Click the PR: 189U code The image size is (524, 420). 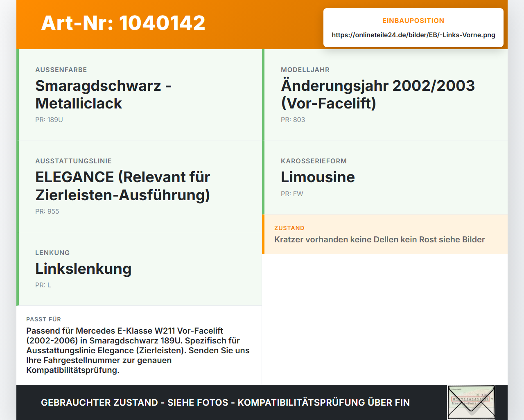click(49, 120)
